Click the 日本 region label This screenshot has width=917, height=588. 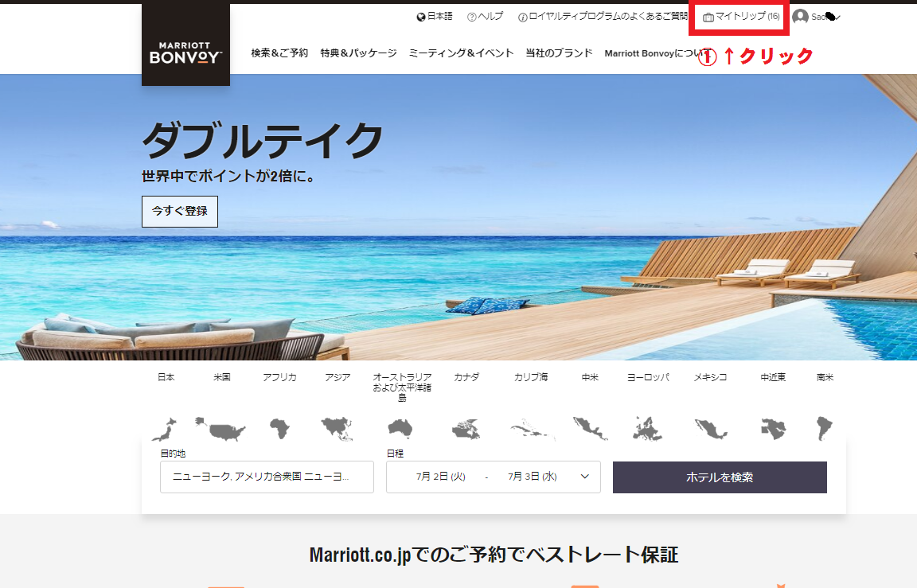click(166, 378)
